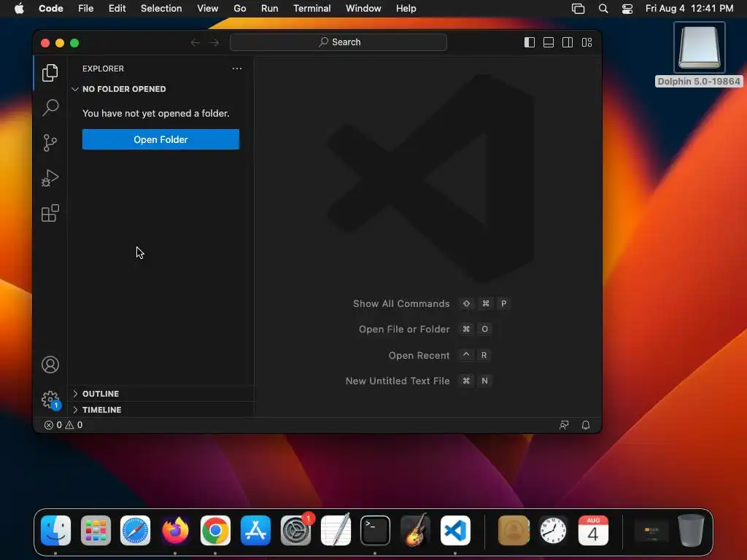This screenshot has width=747, height=560.
Task: Click the Open File or Folder label
Action: click(404, 329)
